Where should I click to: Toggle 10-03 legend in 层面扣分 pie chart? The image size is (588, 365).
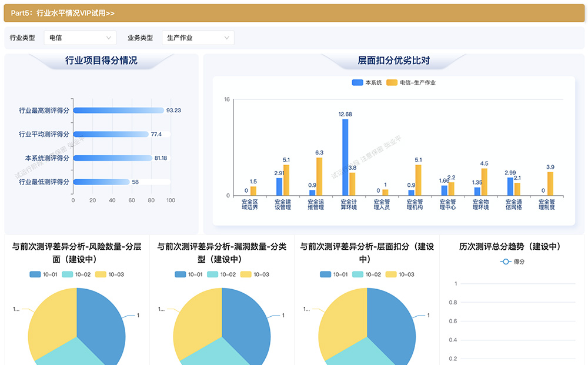(x=400, y=274)
